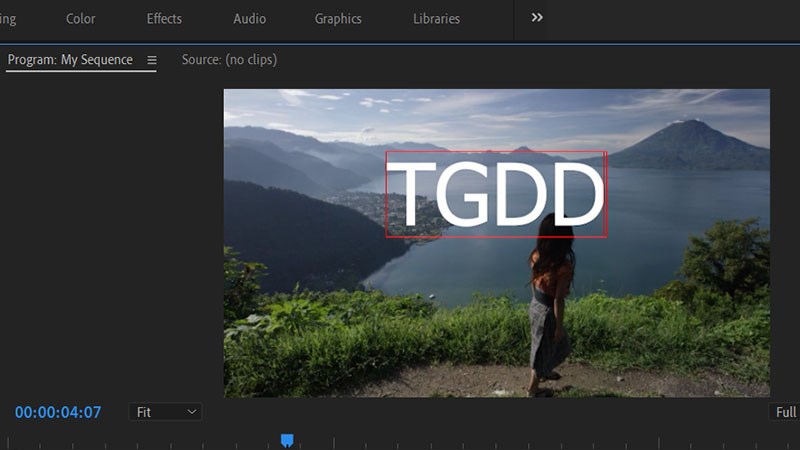Click the woman in the video preview

(x=551, y=310)
